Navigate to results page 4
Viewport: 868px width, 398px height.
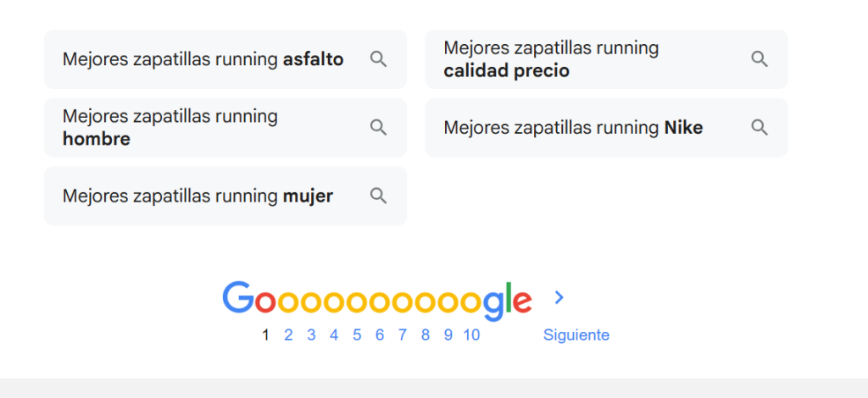coord(334,335)
